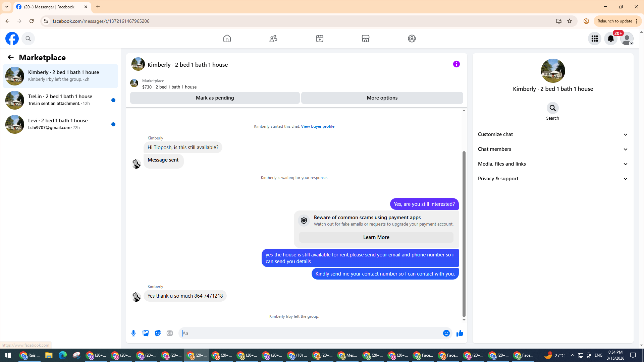This screenshot has width=644, height=362.
Task: Open the tab search dropdown arrow
Action: pos(7,7)
